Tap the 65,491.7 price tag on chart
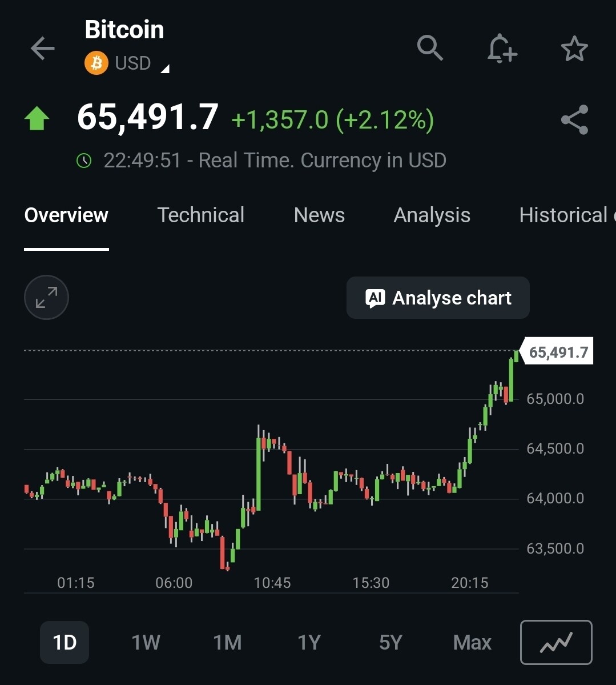 [557, 352]
